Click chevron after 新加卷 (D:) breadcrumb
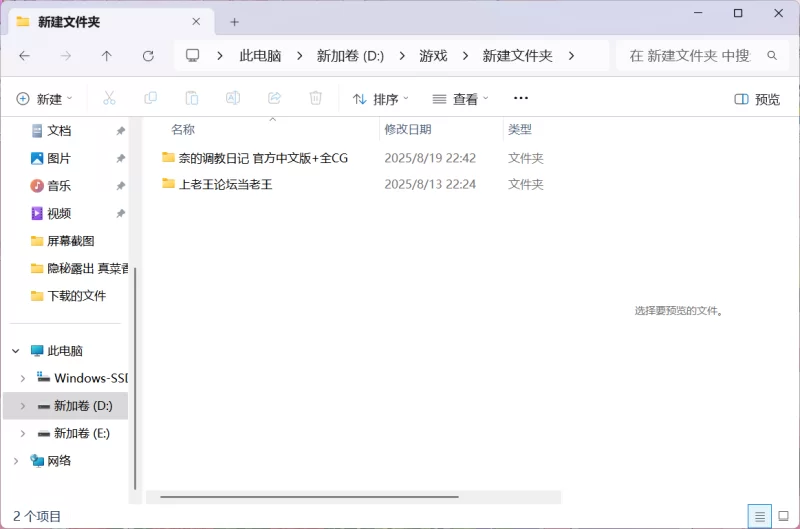Screen dimensions: 800x529 (402, 56)
